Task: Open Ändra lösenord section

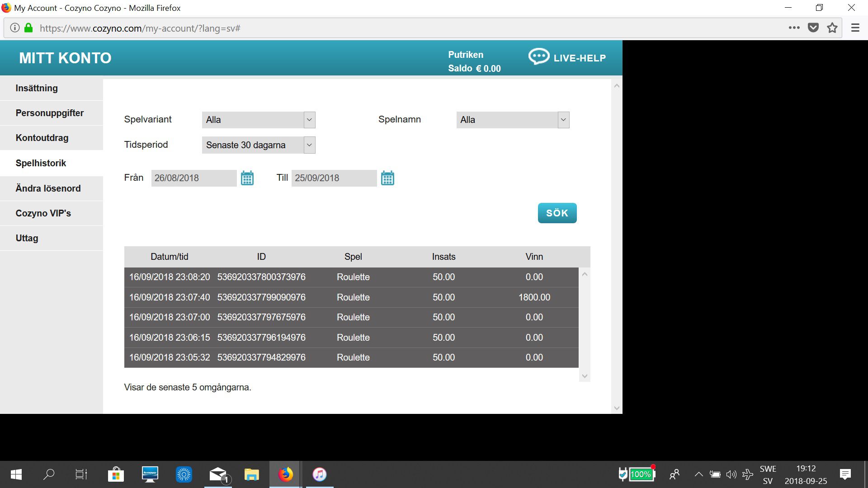Action: (52, 188)
